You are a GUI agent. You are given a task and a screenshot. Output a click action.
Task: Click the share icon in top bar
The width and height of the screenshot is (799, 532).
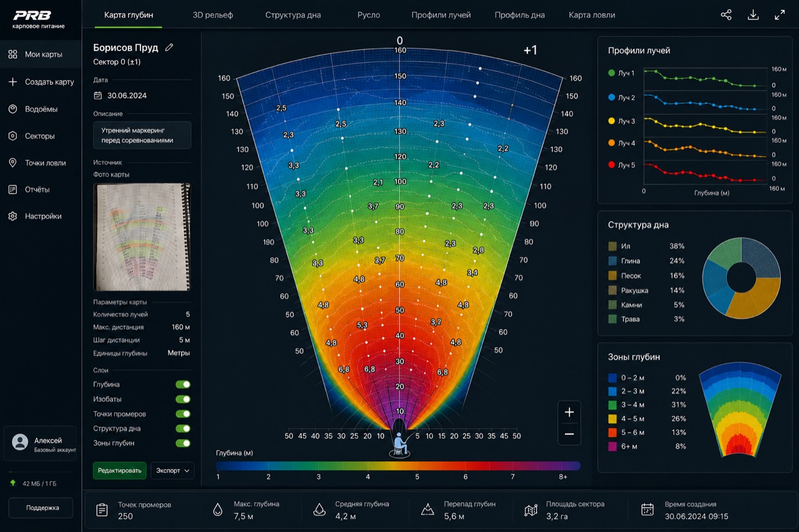click(726, 15)
